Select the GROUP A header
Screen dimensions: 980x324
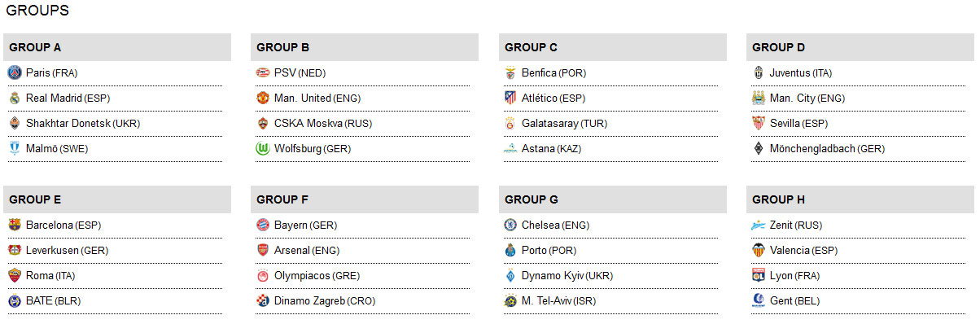[117, 47]
